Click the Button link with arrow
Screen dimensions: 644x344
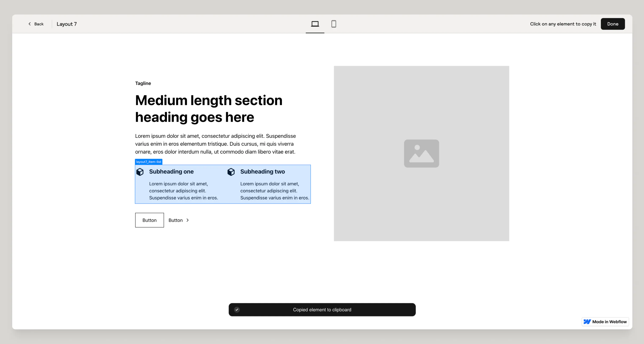[x=179, y=220]
